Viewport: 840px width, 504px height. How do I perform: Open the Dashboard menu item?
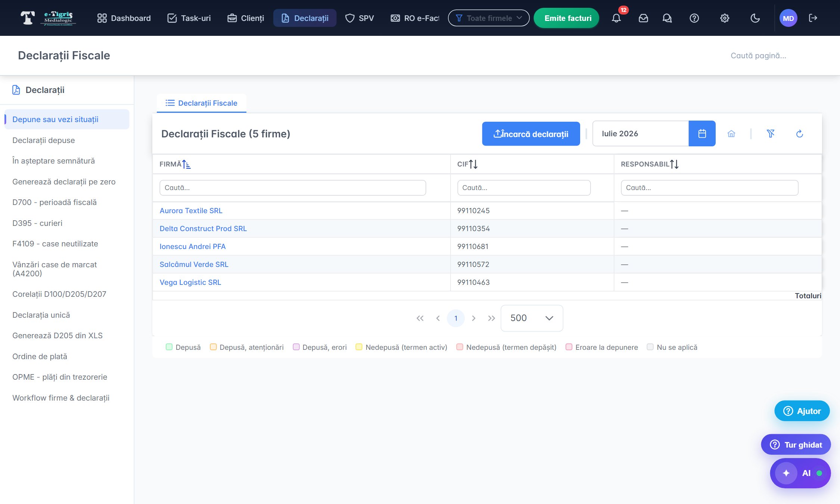click(124, 18)
